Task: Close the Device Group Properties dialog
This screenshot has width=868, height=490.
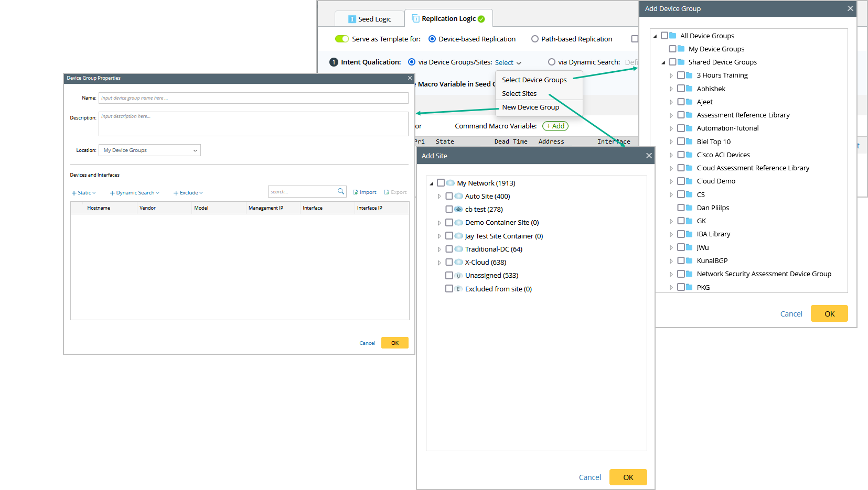Action: (x=410, y=78)
